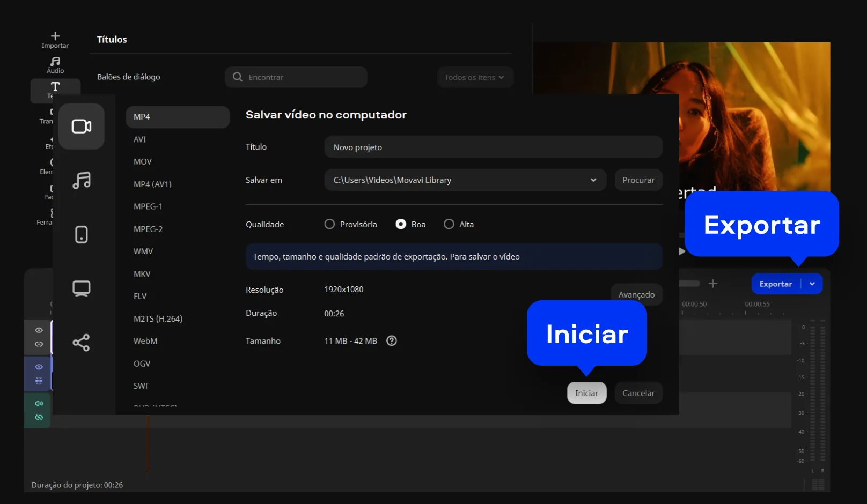Open the share online upload icon
Image resolution: width=867 pixels, height=504 pixels.
[82, 343]
